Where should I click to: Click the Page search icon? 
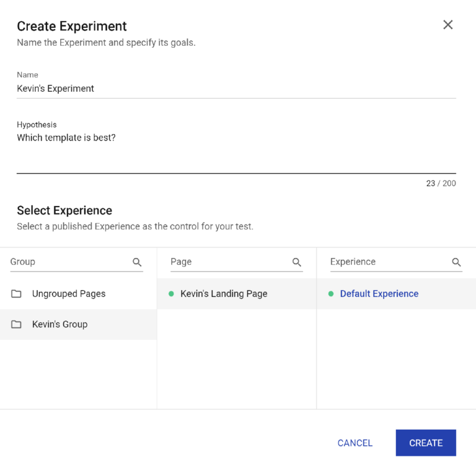pyautogui.click(x=297, y=262)
